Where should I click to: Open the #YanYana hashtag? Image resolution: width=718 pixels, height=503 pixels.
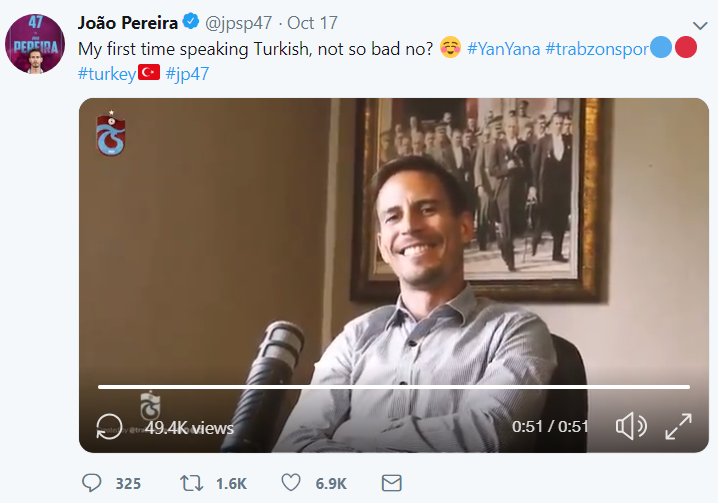click(x=502, y=49)
